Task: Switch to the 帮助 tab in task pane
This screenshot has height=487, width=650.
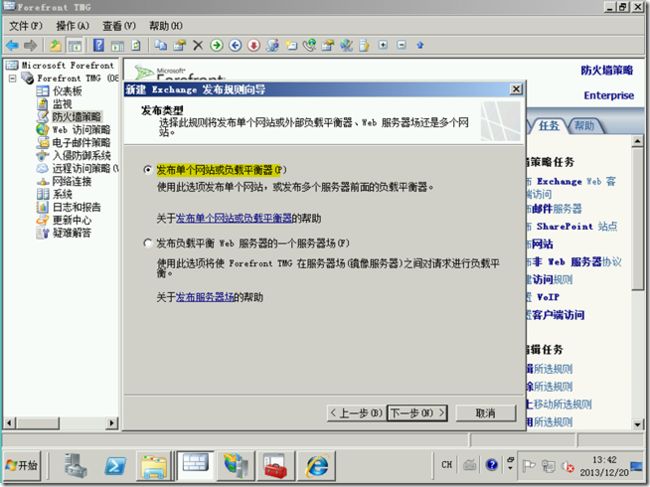Action: (x=585, y=126)
